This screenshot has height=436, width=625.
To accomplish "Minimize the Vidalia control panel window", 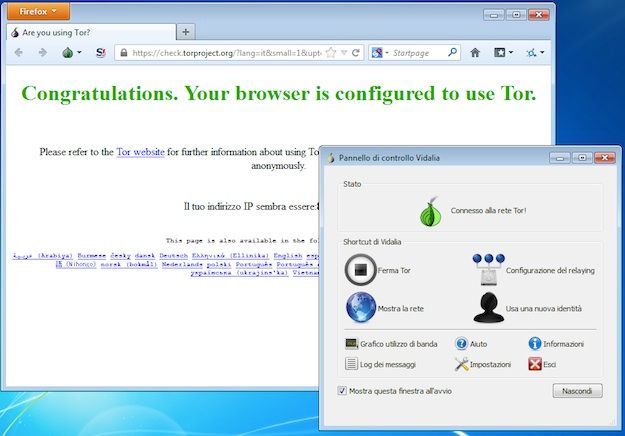I will pyautogui.click(x=560, y=158).
